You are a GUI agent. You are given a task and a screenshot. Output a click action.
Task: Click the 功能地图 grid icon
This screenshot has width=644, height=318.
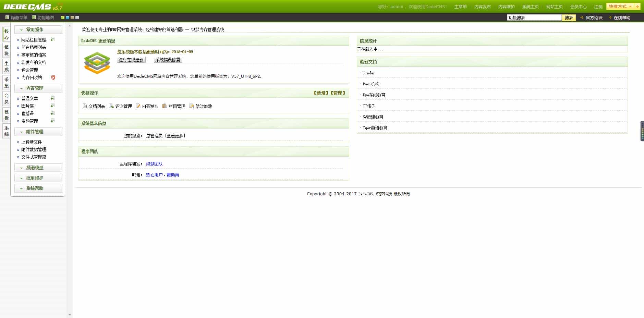[34, 17]
